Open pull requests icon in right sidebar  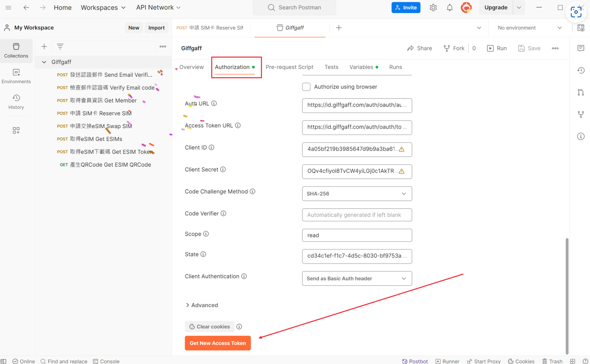click(581, 93)
